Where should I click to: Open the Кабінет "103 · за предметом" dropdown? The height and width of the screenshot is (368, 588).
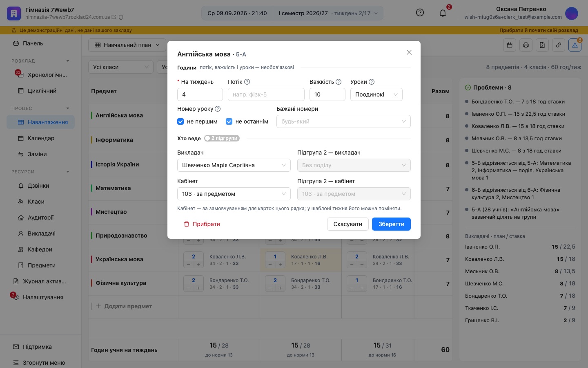234,194
